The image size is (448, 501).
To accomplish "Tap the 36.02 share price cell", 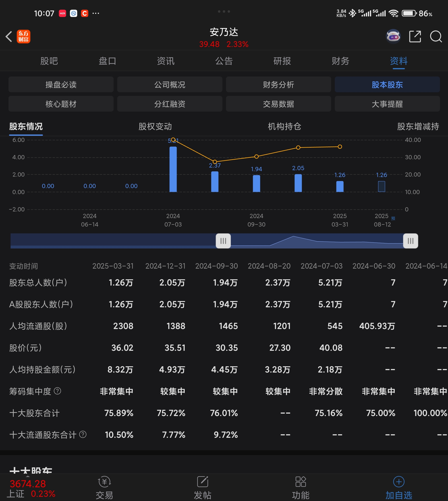I will (122, 348).
